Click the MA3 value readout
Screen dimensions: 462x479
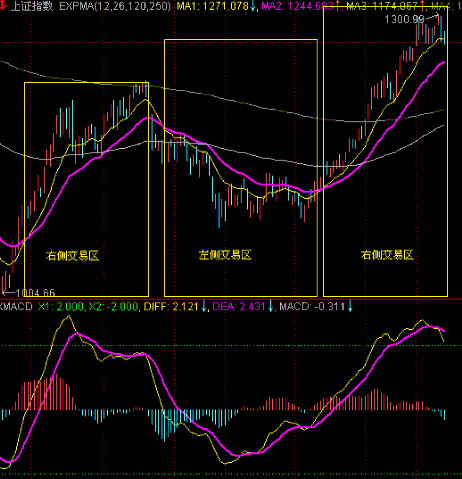pyautogui.click(x=382, y=6)
